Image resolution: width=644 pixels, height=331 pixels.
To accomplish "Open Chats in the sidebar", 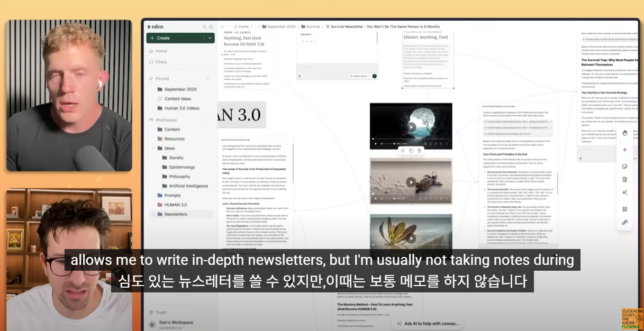I will click(161, 62).
